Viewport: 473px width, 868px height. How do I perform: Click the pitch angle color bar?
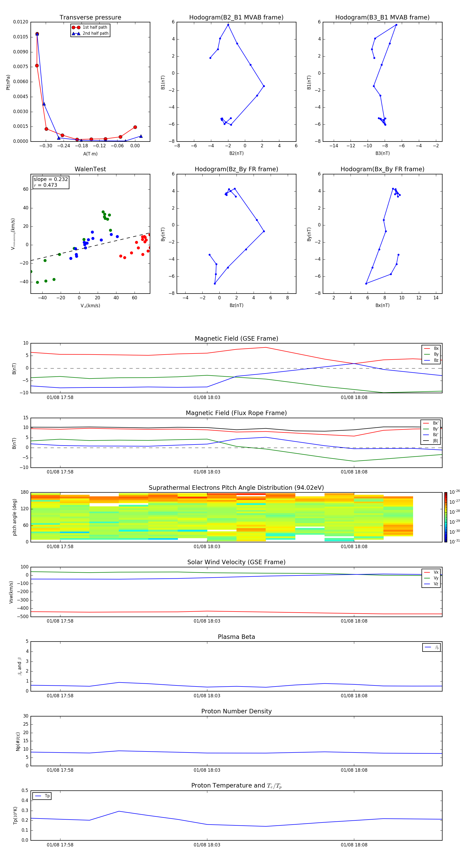(x=446, y=517)
